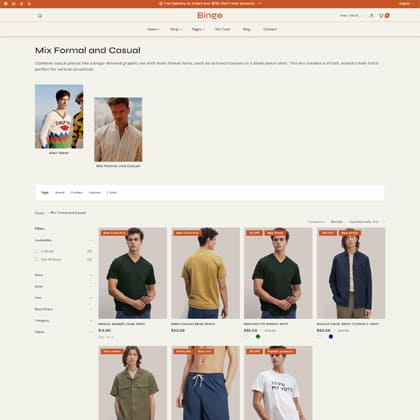Image resolution: width=420 pixels, height=420 pixels.
Task: Open the Home menu
Action: (153, 29)
